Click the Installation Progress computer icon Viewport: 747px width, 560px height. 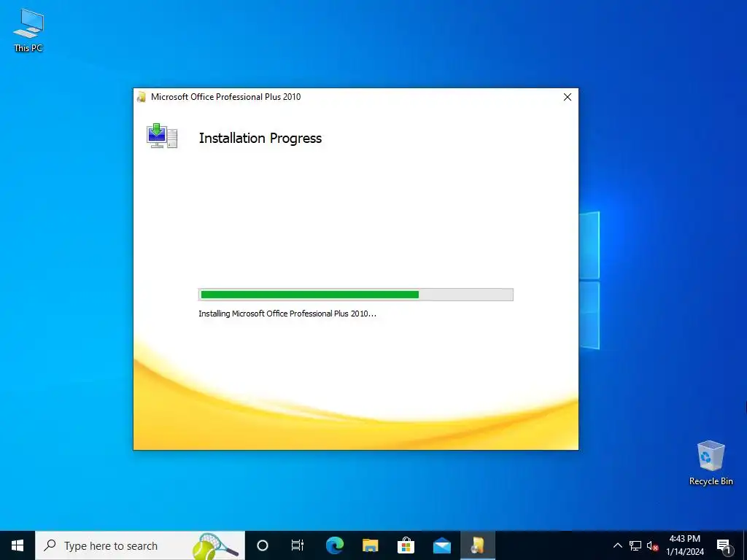[x=162, y=136]
